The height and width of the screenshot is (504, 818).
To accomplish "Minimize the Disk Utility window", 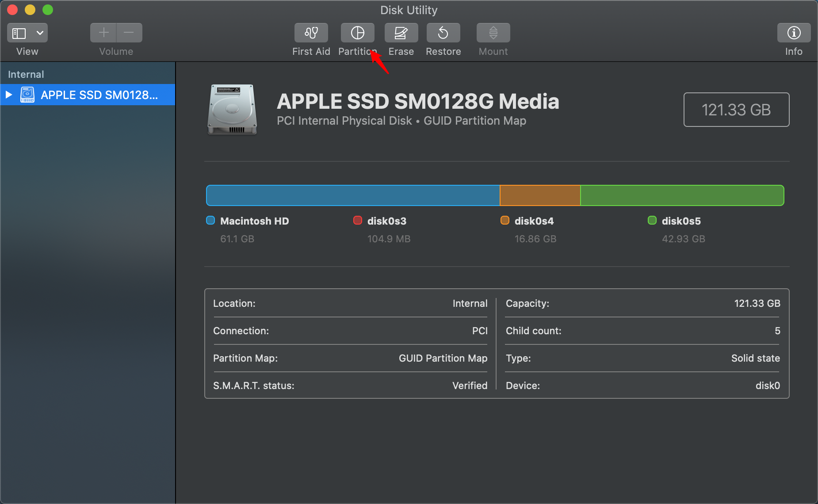I will (30, 10).
